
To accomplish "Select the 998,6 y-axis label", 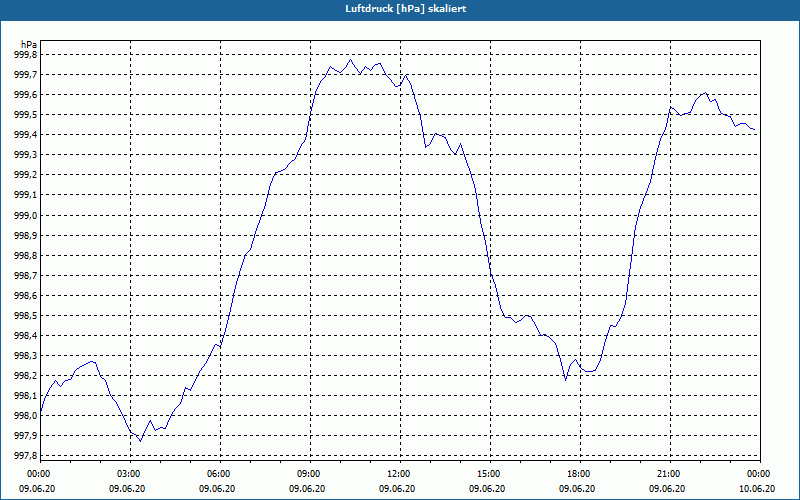I will [x=25, y=295].
